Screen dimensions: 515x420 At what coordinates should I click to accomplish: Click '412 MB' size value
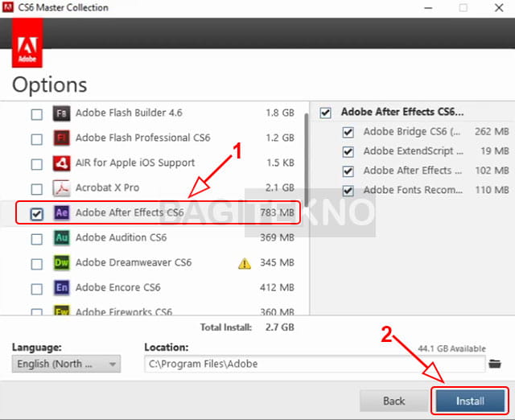(277, 287)
